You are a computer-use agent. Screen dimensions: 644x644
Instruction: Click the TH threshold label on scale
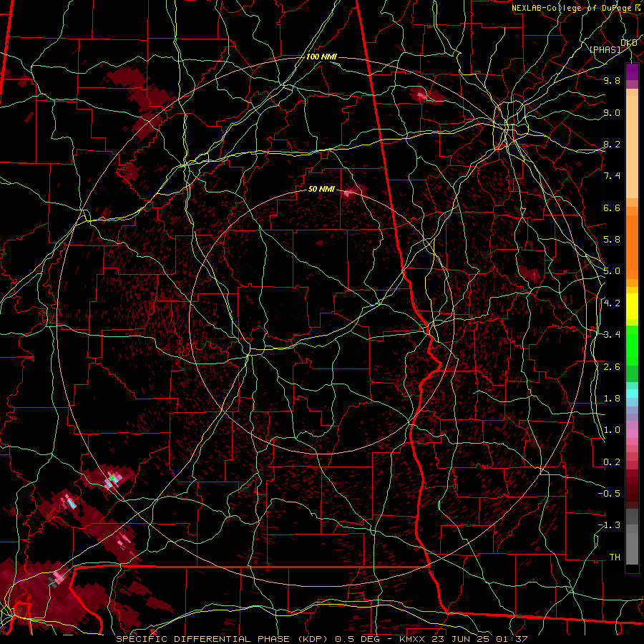[615, 557]
